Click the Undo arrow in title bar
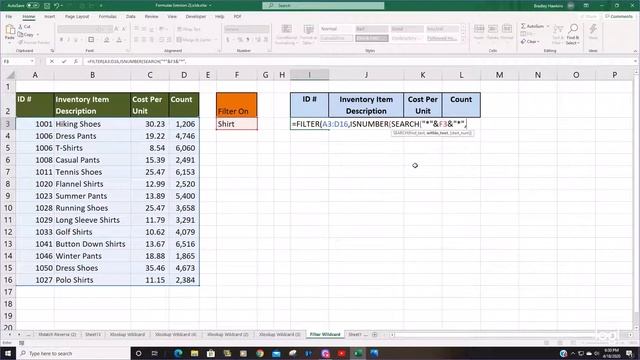 [x=57, y=6]
